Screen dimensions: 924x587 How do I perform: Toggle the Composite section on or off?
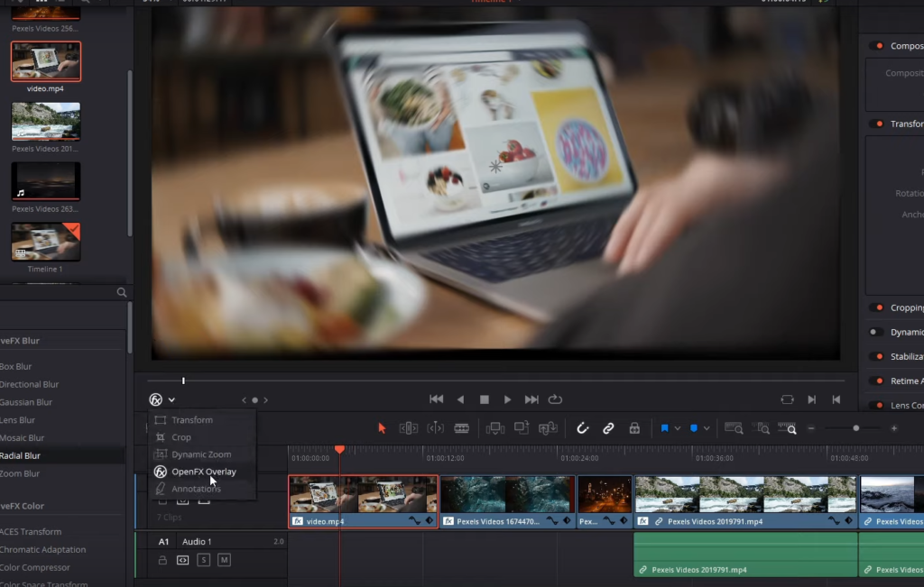[x=876, y=46]
